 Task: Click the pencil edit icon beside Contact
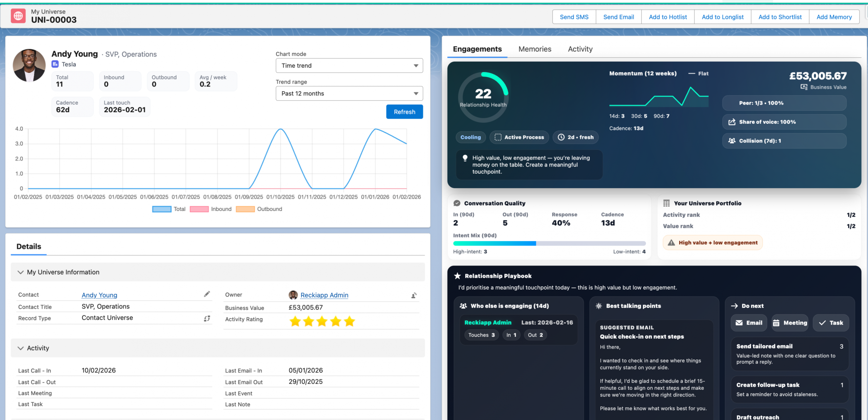(207, 294)
